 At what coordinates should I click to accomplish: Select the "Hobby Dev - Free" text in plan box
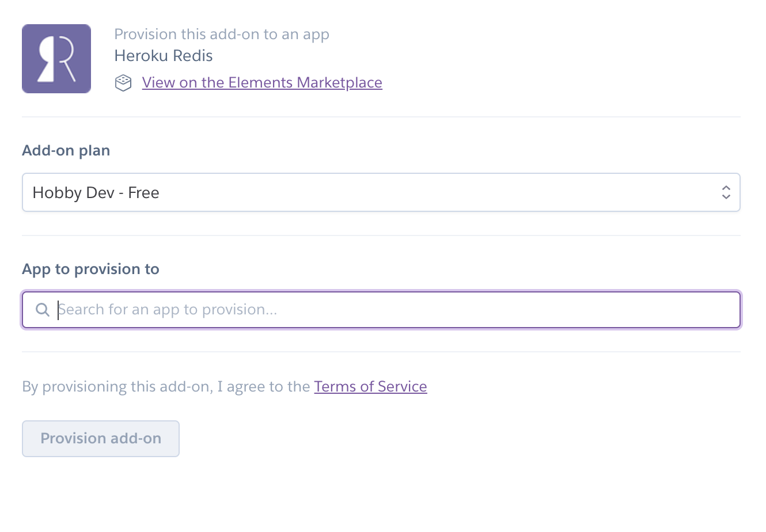[96, 193]
